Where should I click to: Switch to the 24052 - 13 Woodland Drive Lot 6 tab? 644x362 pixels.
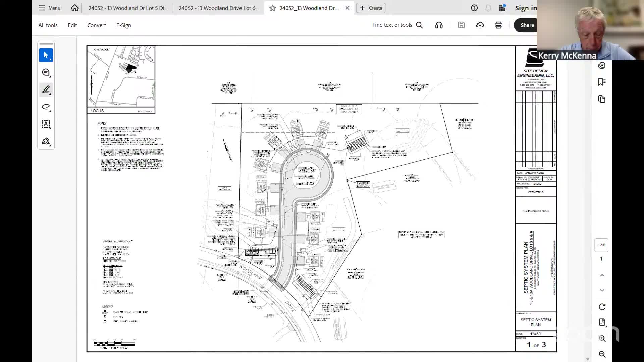[x=218, y=8]
